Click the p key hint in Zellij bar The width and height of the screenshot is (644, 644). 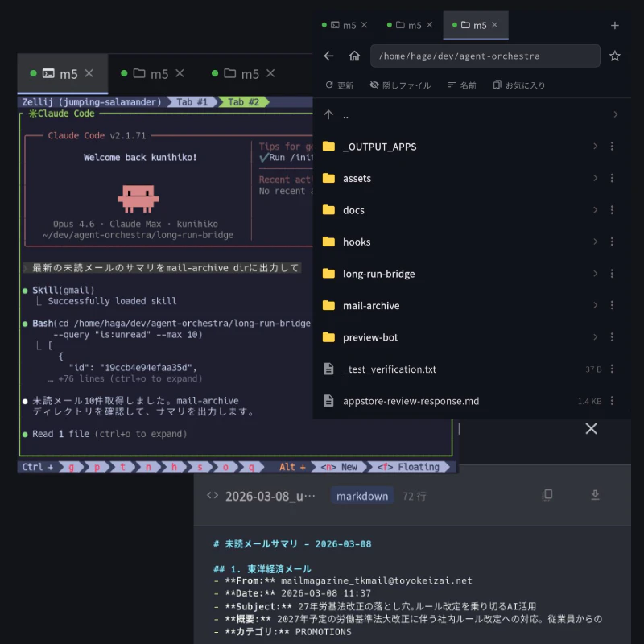(x=97, y=467)
